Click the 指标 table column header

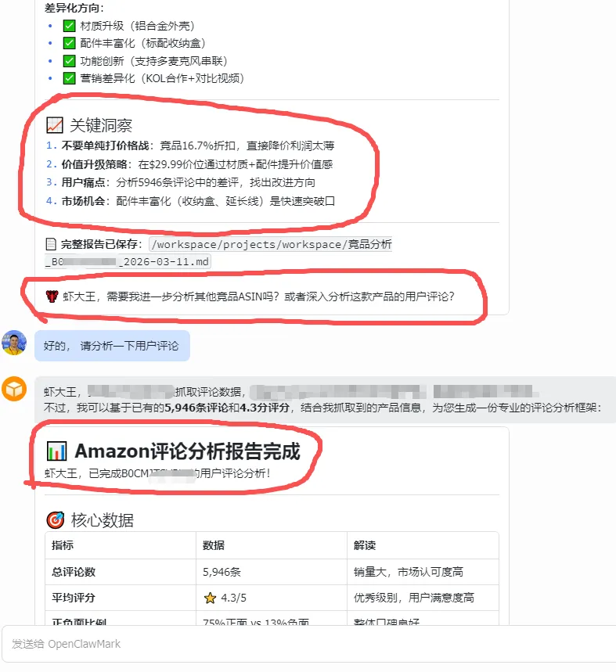pyautogui.click(x=63, y=545)
